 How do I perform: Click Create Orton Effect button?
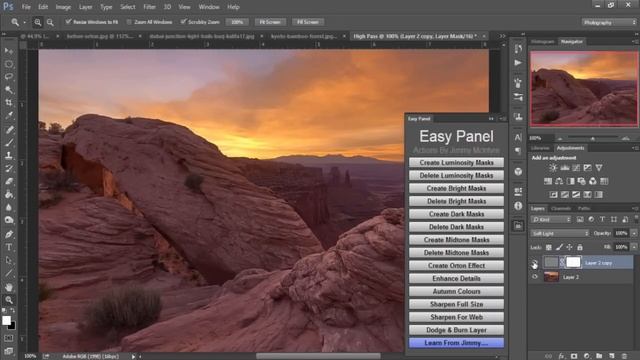coord(456,266)
